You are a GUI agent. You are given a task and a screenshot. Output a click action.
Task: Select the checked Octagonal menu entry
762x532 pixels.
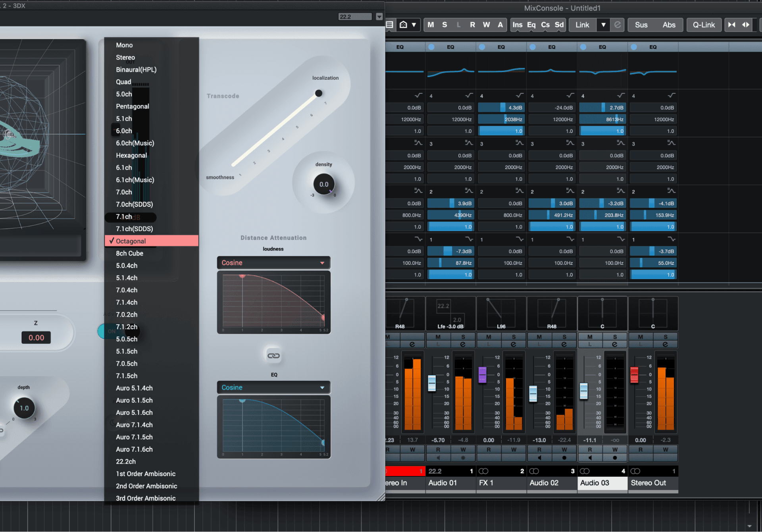coord(152,241)
